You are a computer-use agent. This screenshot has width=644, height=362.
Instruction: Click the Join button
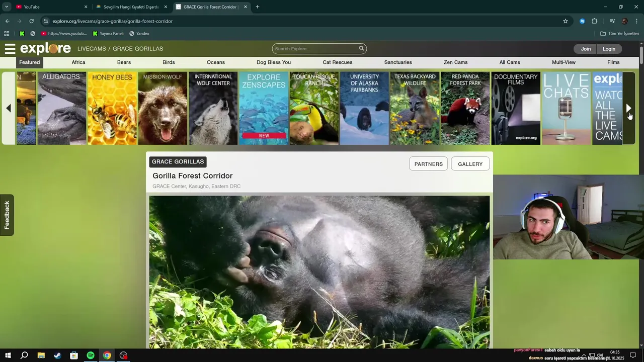(586, 49)
